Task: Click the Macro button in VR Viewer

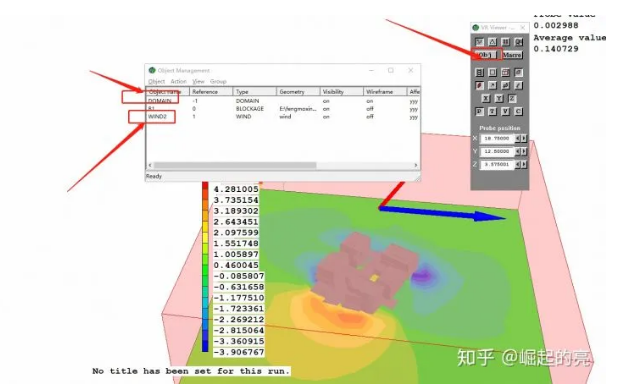Action: pos(512,55)
